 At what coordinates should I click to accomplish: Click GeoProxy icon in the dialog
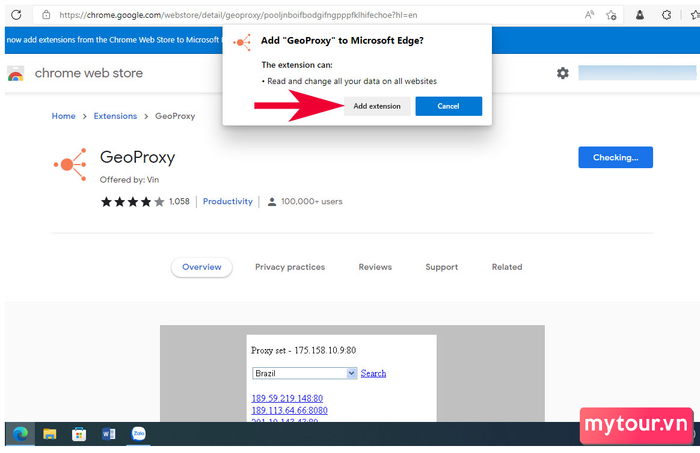[242, 42]
